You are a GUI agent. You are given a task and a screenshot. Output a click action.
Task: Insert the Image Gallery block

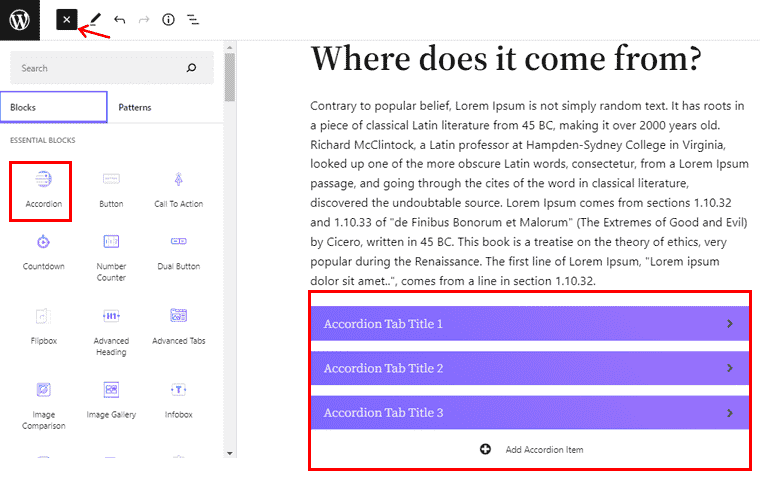[111, 400]
